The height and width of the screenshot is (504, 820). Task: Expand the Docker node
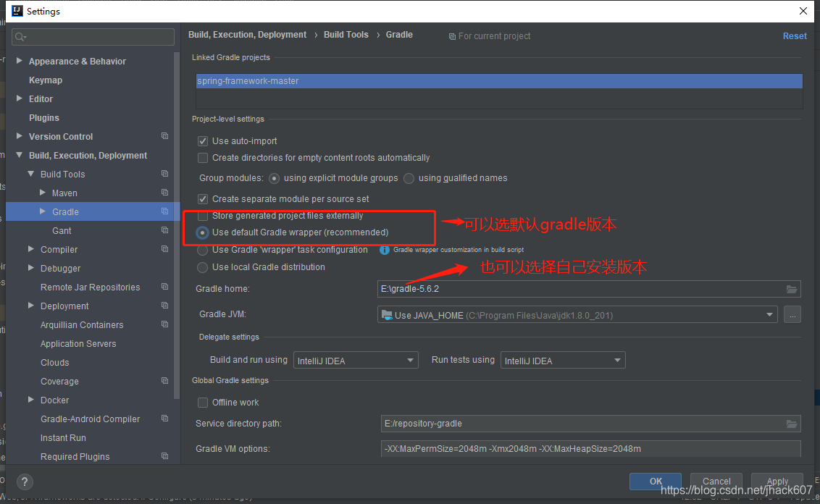pos(31,400)
